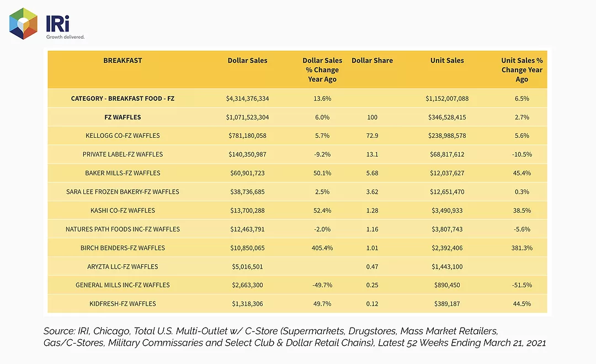Select KIDFRESH-FZ WAFFLES row label
Viewport: 596px width, 364px height.
[x=123, y=303]
